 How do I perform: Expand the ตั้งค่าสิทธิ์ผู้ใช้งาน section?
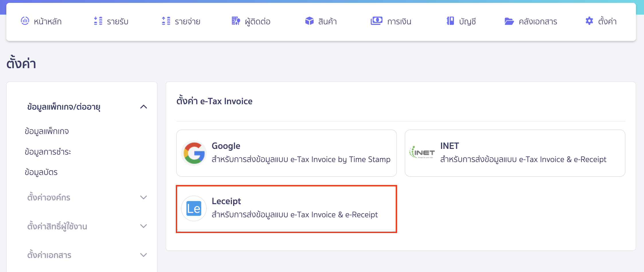(144, 226)
